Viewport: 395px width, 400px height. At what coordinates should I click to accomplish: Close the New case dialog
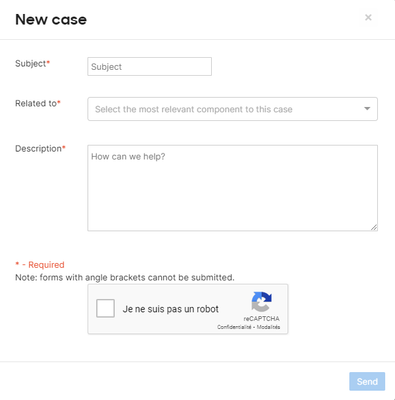click(368, 17)
